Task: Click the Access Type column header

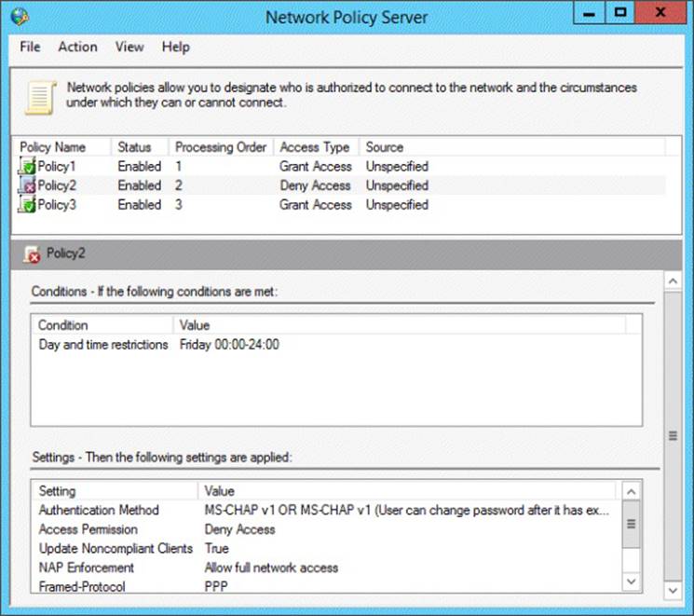Action: click(x=314, y=147)
